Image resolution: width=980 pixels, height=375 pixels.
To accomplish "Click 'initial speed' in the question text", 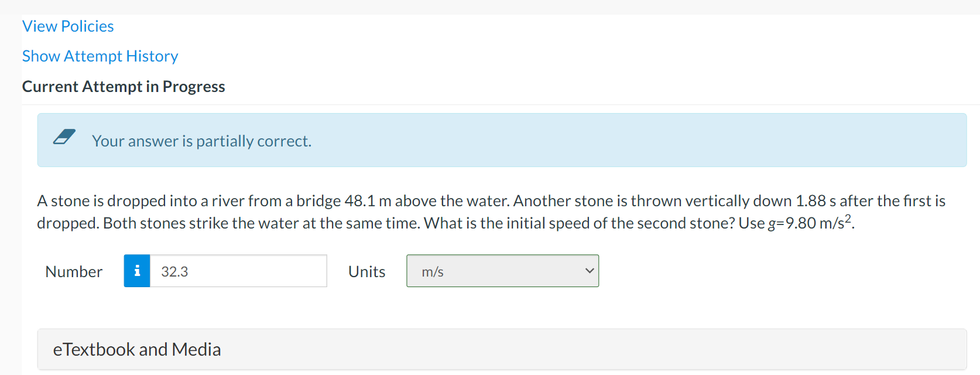I will (x=552, y=223).
